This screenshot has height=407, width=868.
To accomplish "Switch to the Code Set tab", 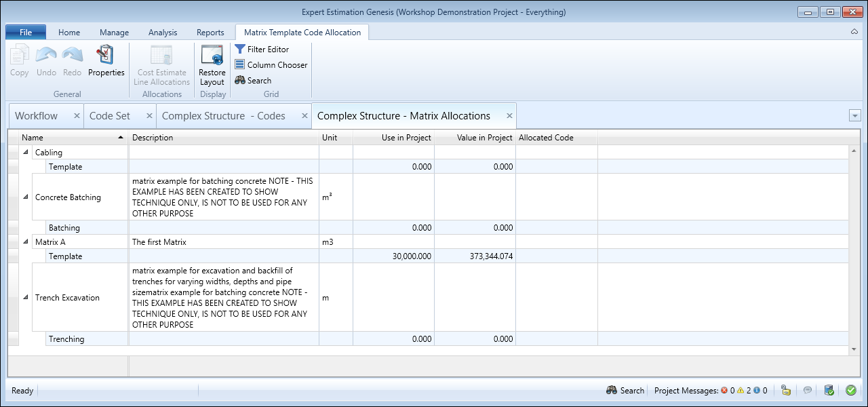I will (110, 116).
